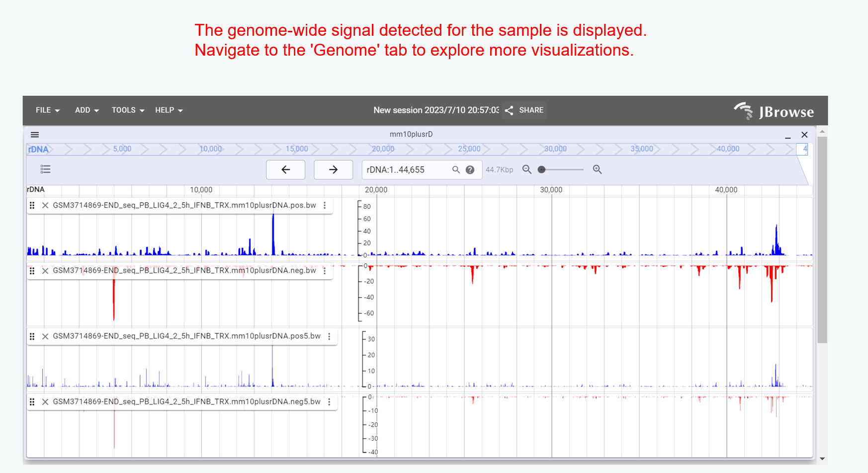Open the view hamburger menu
Screen dimensions: 868x473
click(35, 135)
